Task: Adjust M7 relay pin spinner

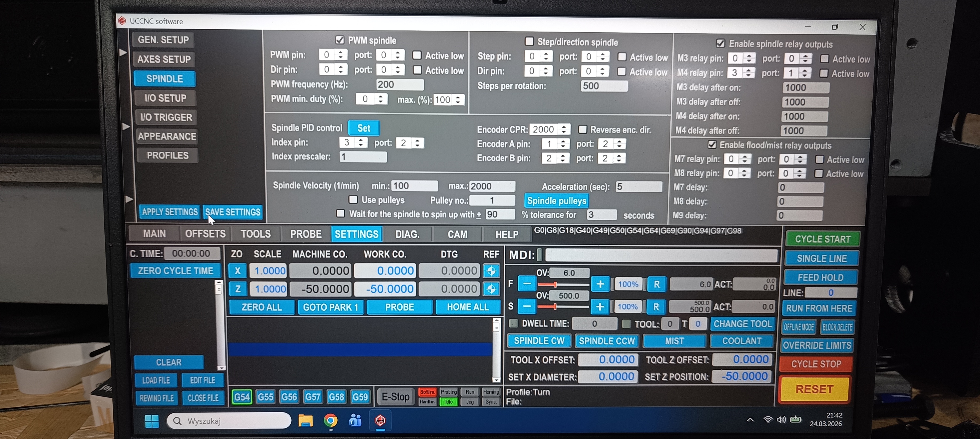Action: pyautogui.click(x=745, y=159)
